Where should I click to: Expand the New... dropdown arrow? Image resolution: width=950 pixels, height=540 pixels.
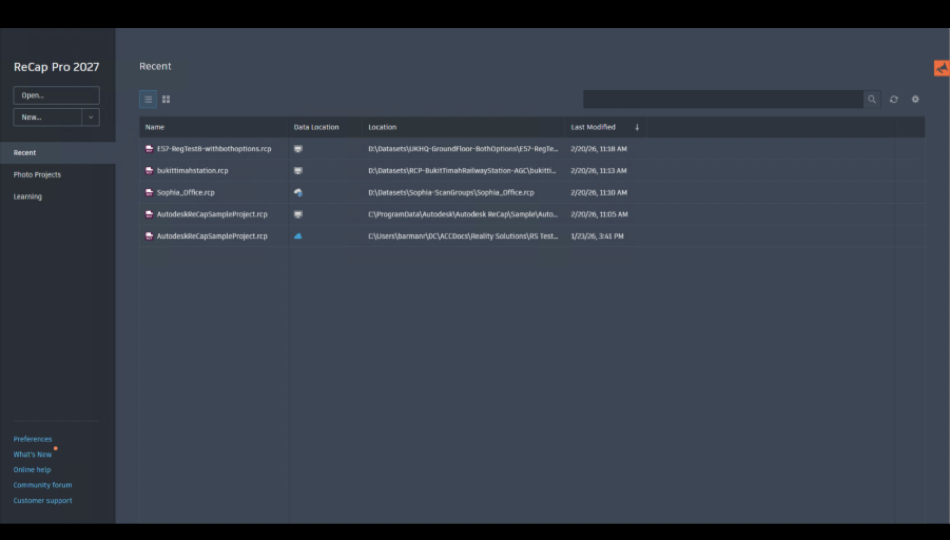tap(91, 117)
